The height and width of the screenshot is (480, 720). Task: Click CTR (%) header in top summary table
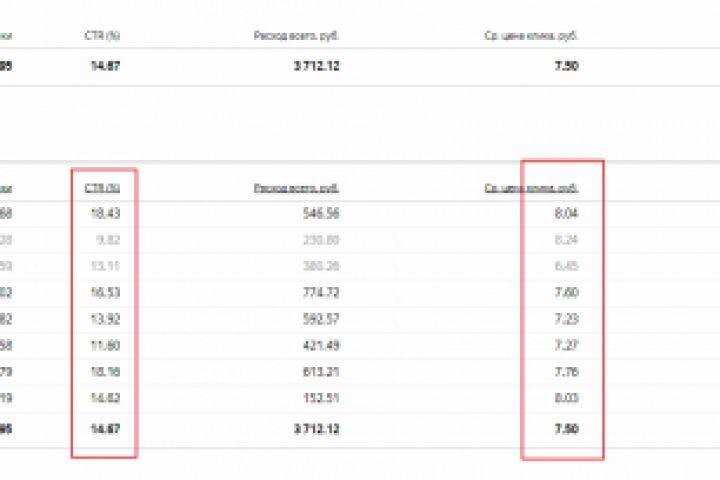tap(103, 35)
